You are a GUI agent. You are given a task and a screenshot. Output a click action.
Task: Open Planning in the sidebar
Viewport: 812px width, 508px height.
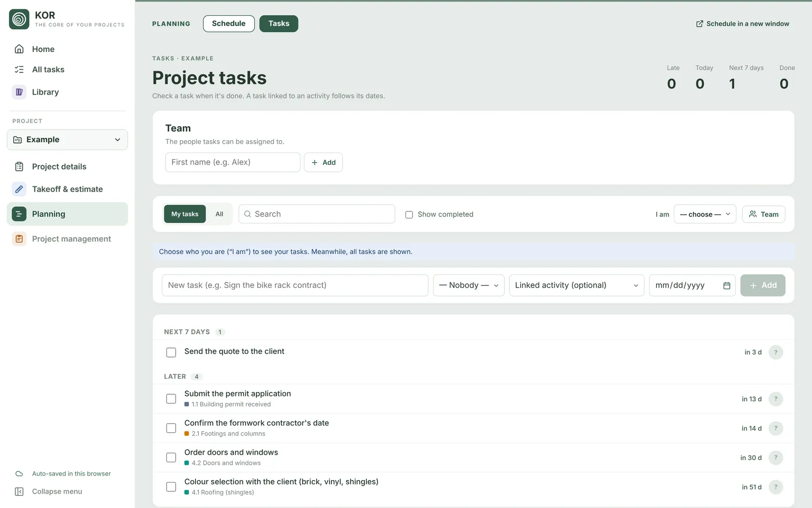click(x=67, y=214)
